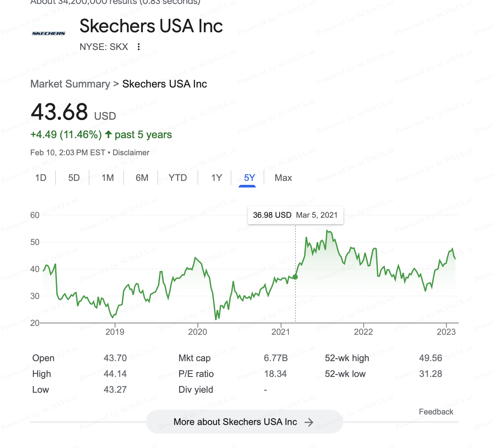This screenshot has width=495, height=448.
Task: Show the Max history chart
Action: coord(283,178)
